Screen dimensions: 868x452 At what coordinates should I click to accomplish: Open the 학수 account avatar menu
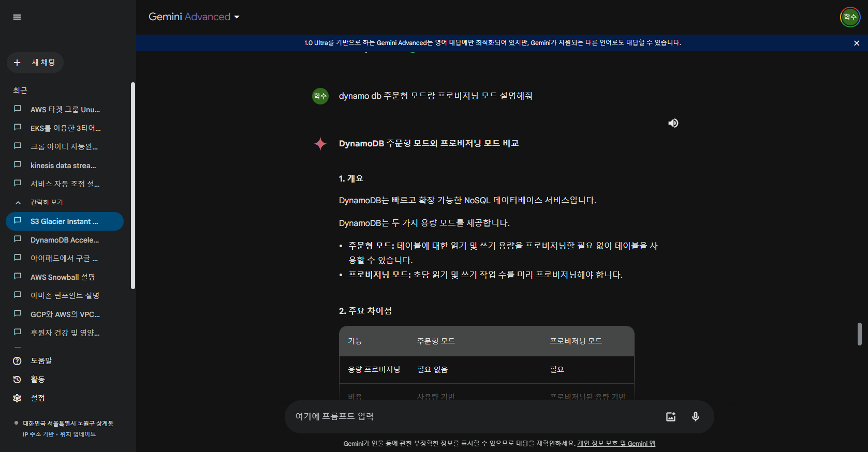click(x=850, y=17)
